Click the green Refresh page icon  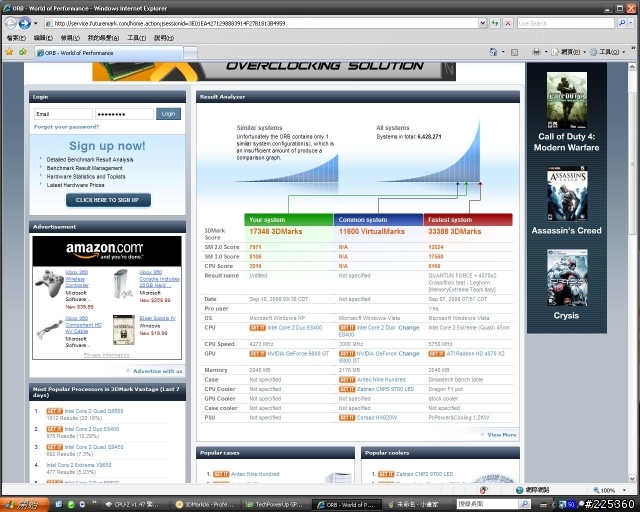pos(495,23)
